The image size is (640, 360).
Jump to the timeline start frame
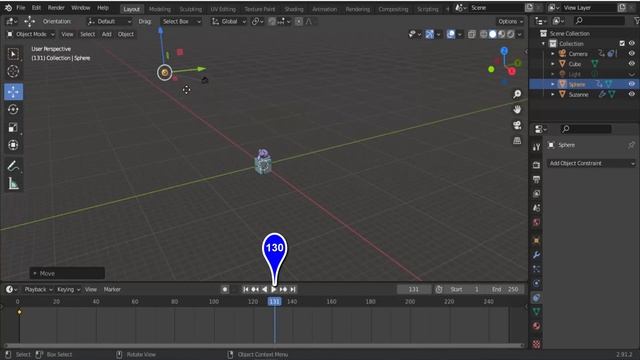pyautogui.click(x=245, y=289)
